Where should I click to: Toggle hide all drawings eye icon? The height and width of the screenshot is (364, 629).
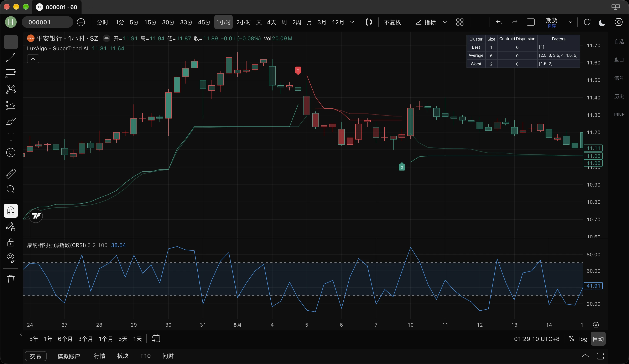11,258
